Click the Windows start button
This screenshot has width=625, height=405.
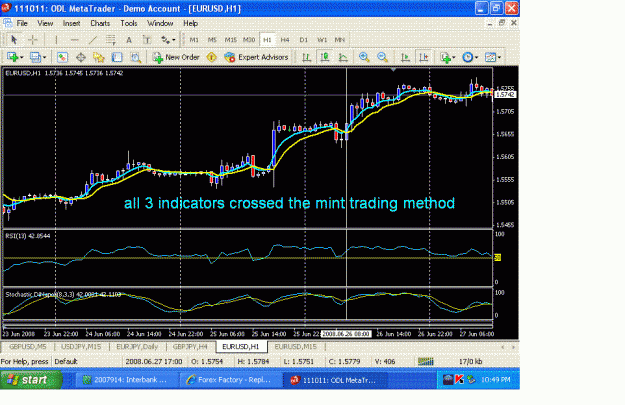click(x=31, y=379)
